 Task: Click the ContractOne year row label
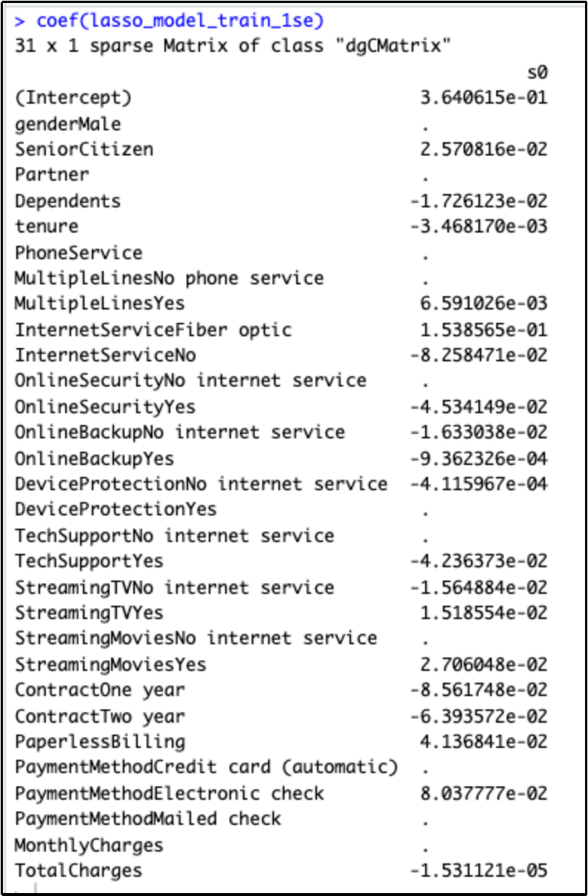(x=100, y=690)
